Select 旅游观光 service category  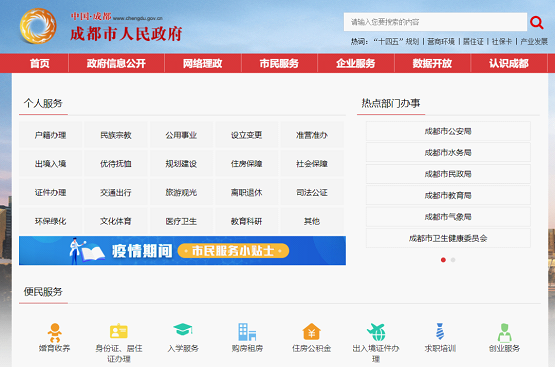[x=181, y=193]
